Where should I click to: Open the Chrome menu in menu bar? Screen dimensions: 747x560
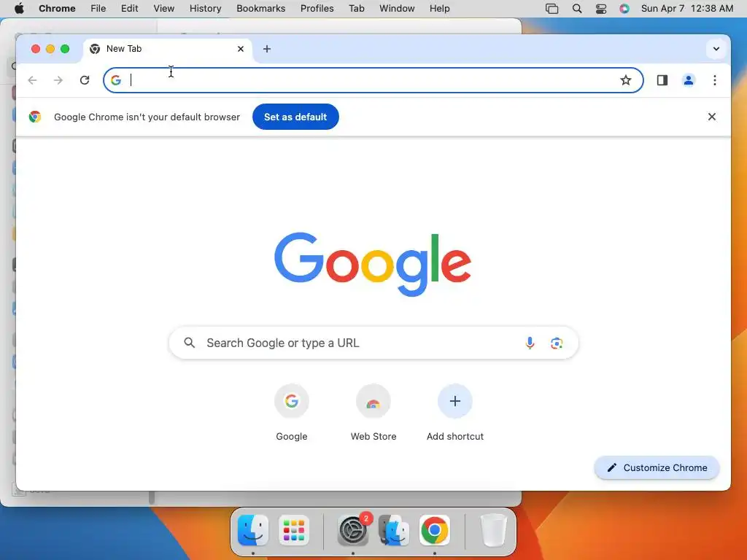[57, 9]
